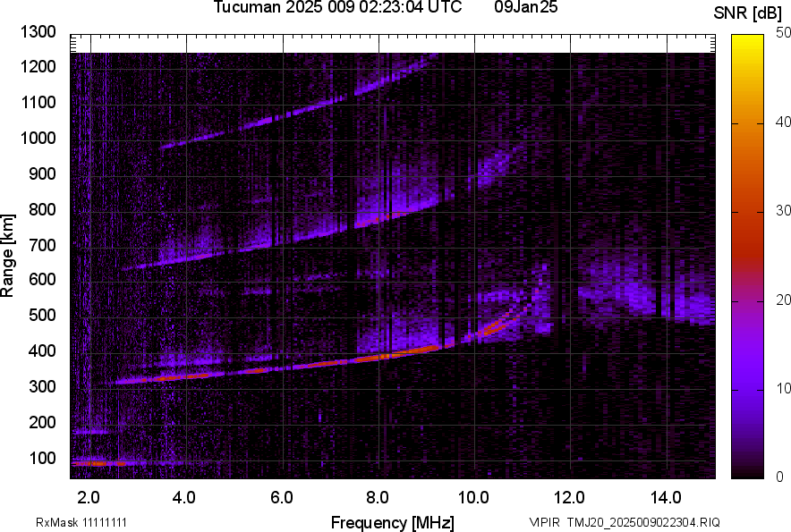
Task: Click the 'VIPIR' label at the bottom
Action: click(x=544, y=522)
